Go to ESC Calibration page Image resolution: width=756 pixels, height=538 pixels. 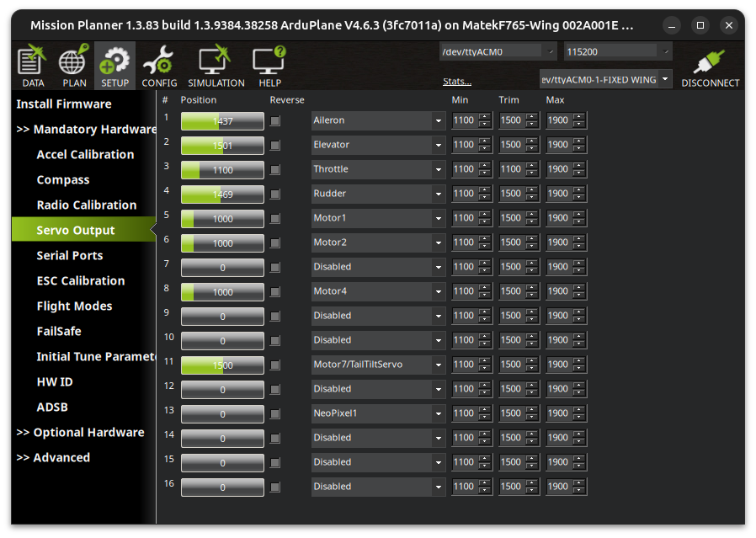pos(81,280)
